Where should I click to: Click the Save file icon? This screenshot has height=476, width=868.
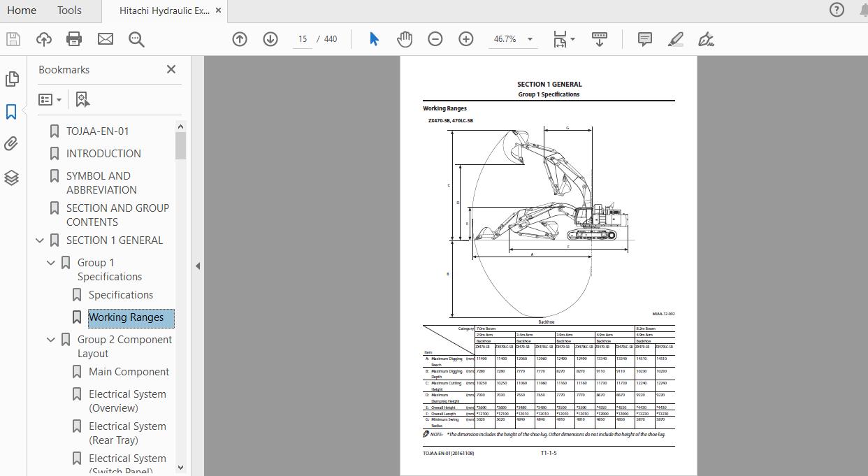coord(13,39)
